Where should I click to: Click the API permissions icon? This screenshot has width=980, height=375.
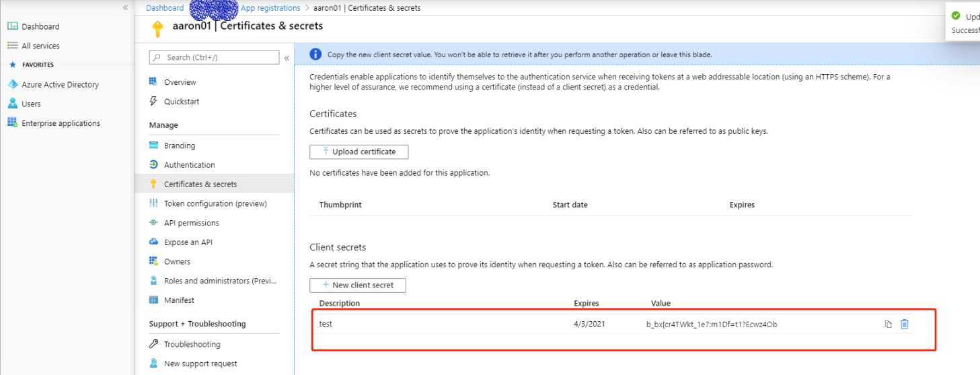coord(153,222)
